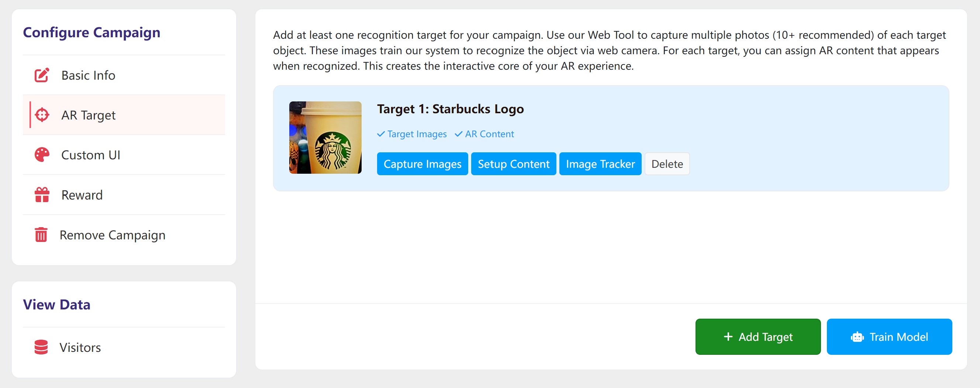Click the robot icon on Train Model
The image size is (980, 388).
[857, 337]
